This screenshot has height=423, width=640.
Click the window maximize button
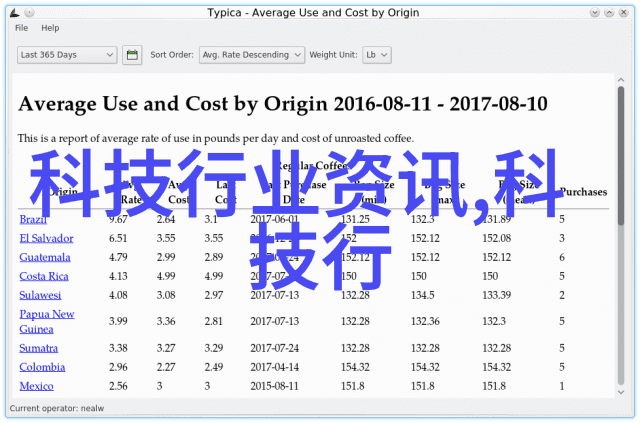(x=609, y=13)
